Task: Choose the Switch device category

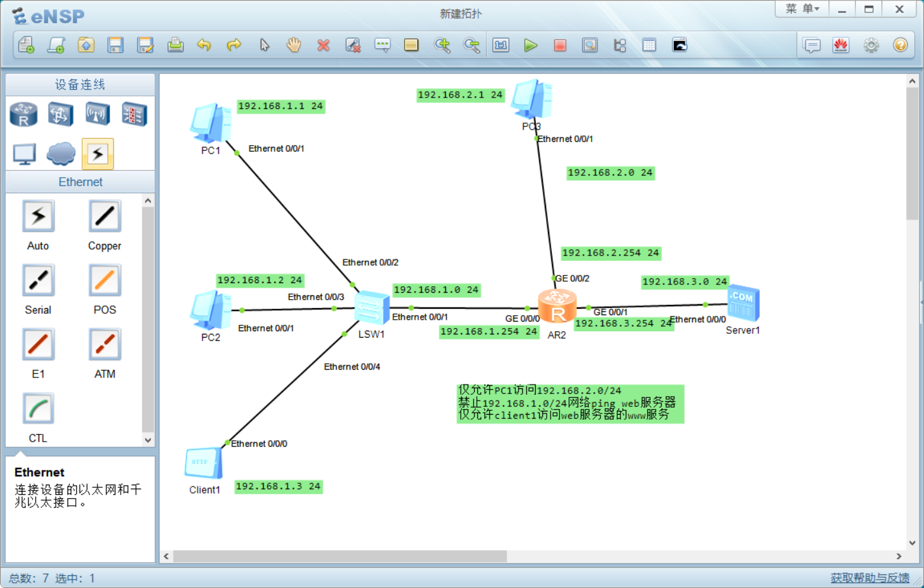Action: coord(60,114)
